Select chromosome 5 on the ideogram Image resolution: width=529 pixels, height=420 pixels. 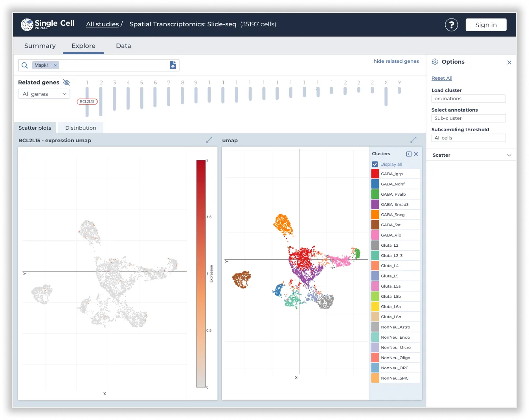141,98
